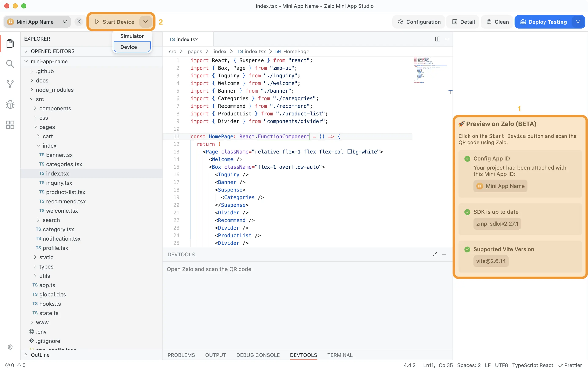Image resolution: width=588 pixels, height=370 pixels.
Task: Open the Deploy Testing dropdown arrow
Action: [x=578, y=22]
